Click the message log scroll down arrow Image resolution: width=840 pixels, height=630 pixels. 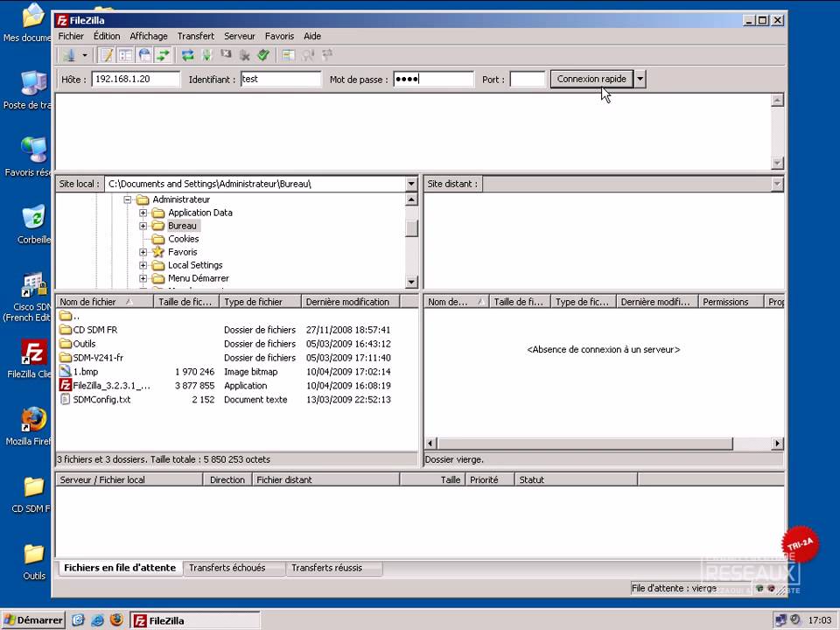coord(777,163)
